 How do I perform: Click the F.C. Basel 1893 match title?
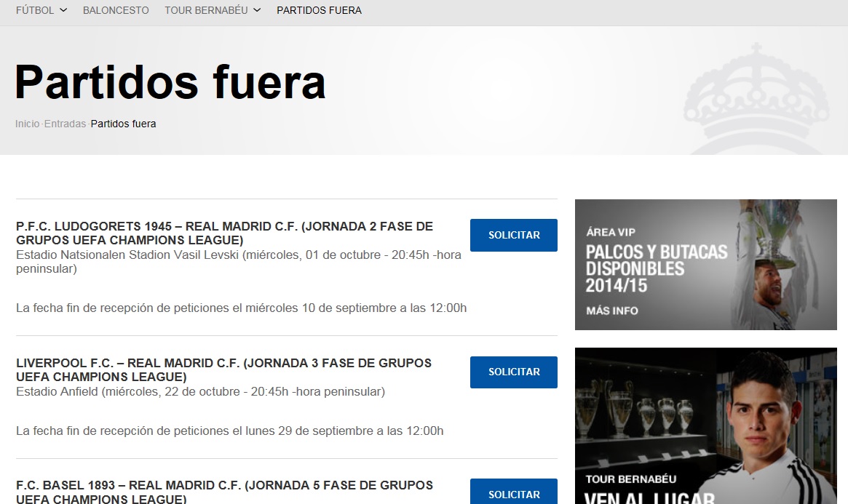pos(224,492)
